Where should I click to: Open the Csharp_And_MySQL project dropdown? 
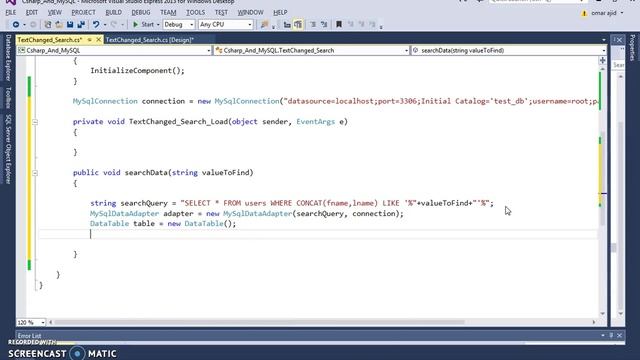pyautogui.click(x=114, y=51)
